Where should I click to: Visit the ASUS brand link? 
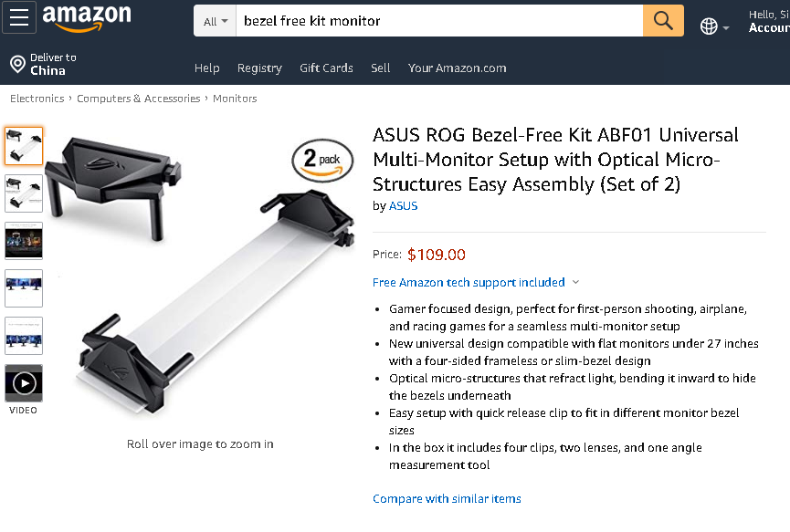[x=403, y=206]
